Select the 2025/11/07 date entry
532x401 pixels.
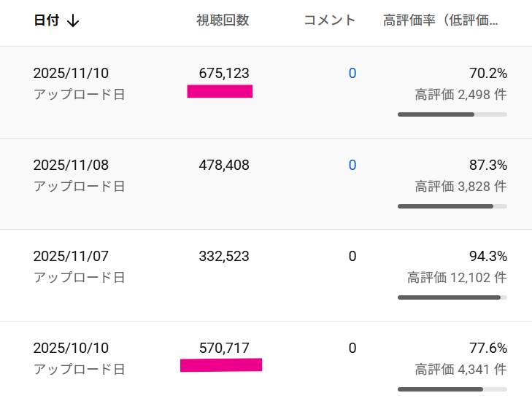71,256
